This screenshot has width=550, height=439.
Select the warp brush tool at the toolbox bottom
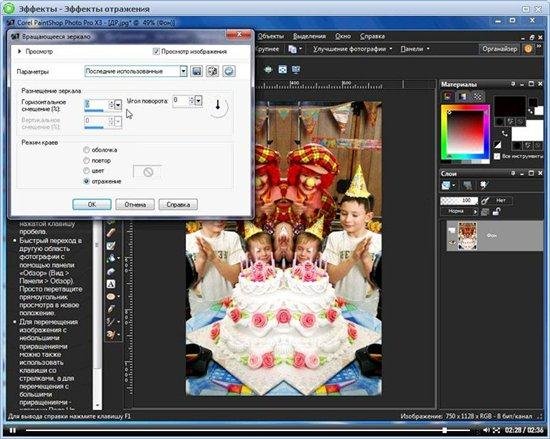coord(111,334)
